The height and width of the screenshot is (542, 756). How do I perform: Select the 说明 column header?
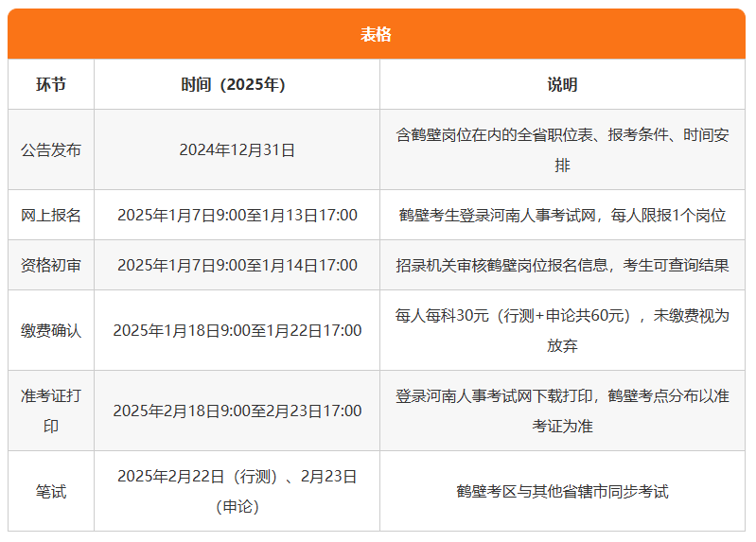562,84
